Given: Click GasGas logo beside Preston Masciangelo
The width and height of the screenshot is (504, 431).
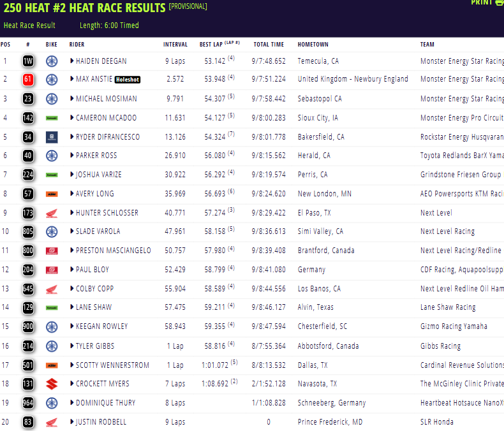Looking at the screenshot, I should 52,251.
